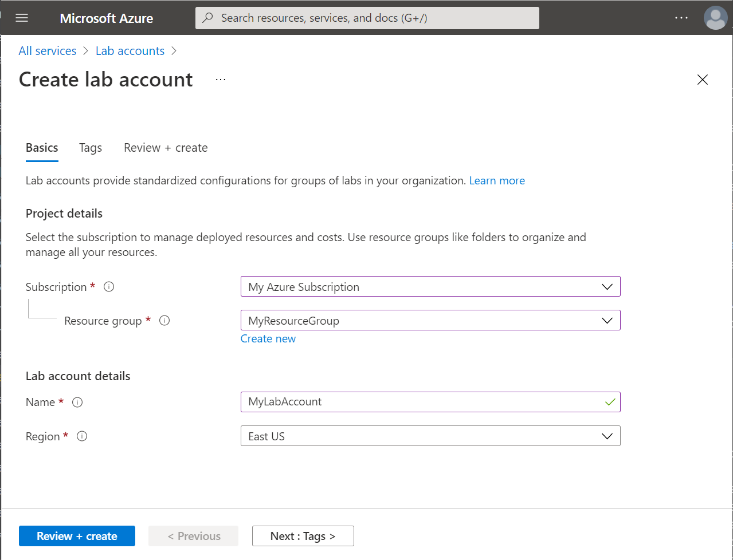This screenshot has height=560, width=733.
Task: Click the Learn more link
Action: pos(496,180)
